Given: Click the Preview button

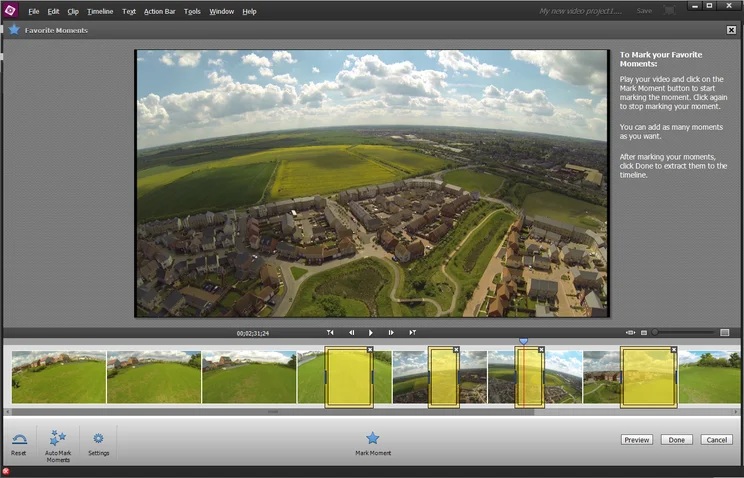Looking at the screenshot, I should pos(637,440).
